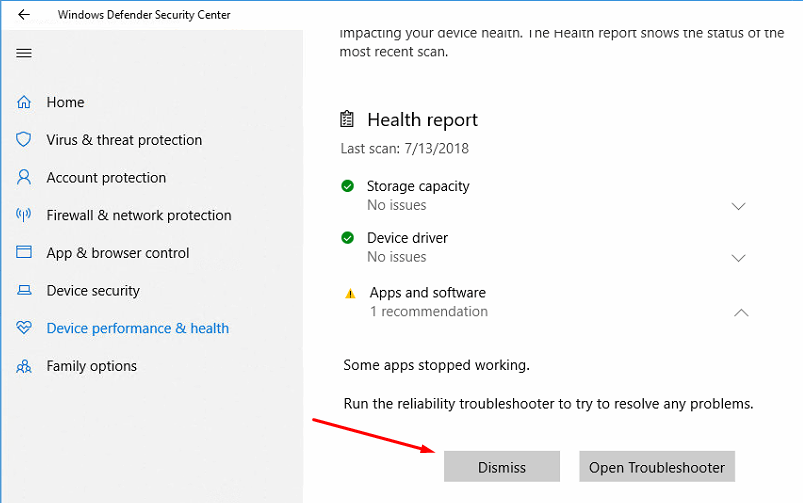Image resolution: width=803 pixels, height=503 pixels.
Task: Open the Family options page
Action: pyautogui.click(x=92, y=366)
